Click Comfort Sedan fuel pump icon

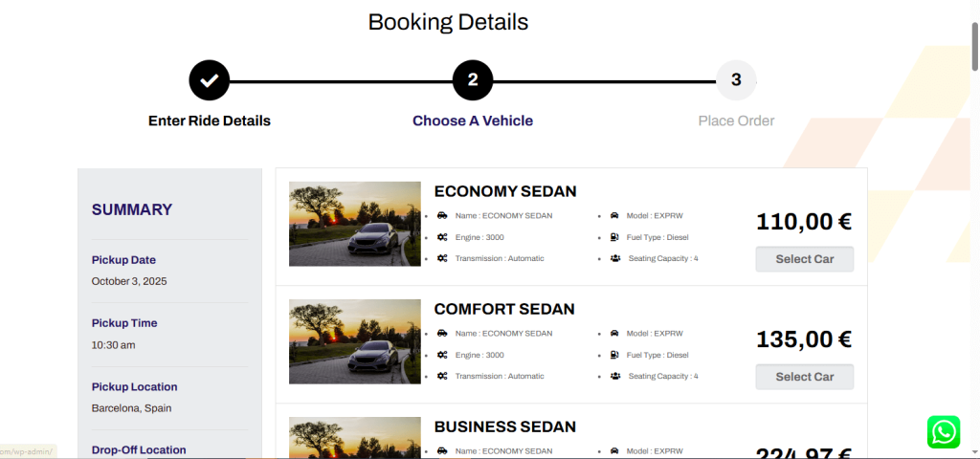click(614, 355)
